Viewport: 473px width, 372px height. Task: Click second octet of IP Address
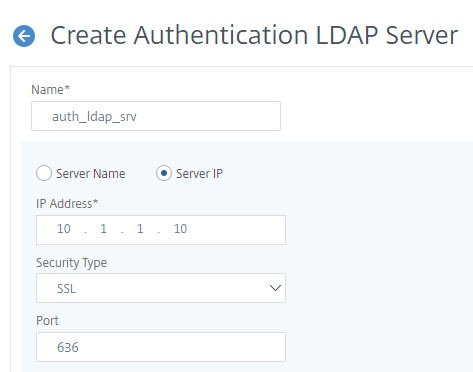tap(104, 229)
